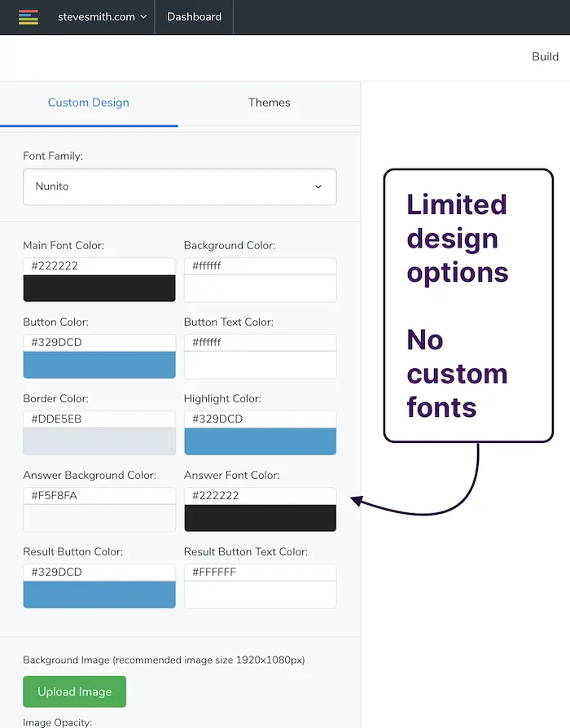Expand the stevesmith.com site dropdown
The width and height of the screenshot is (570, 728).
pos(101,17)
